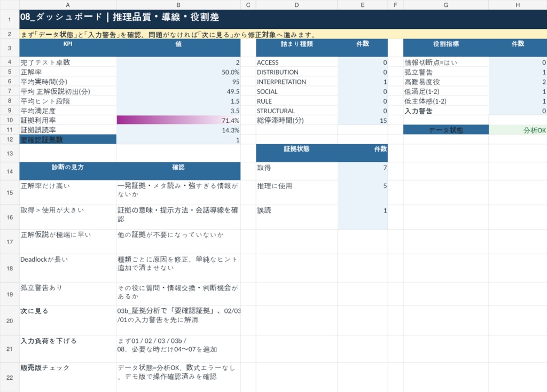Click the KPI header cell
547x392 pixels.
click(x=68, y=48)
